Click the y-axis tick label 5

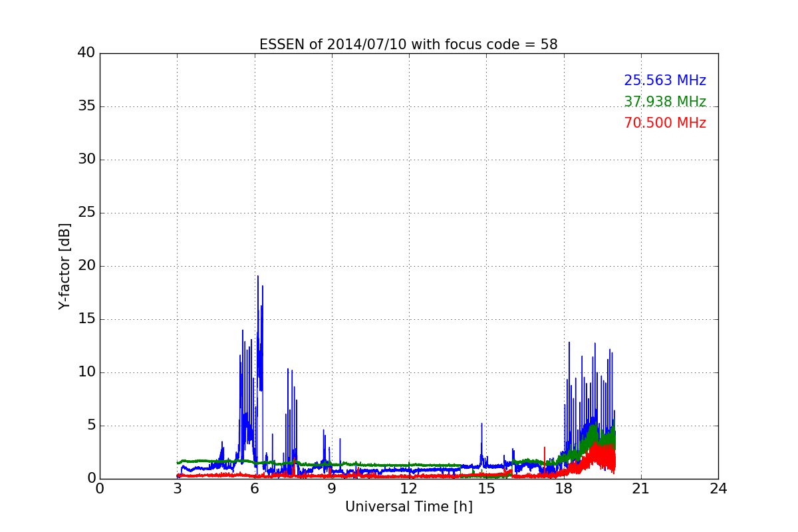point(91,426)
